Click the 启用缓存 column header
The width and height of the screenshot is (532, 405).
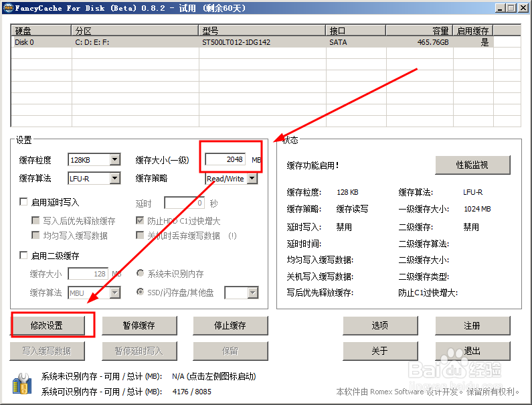[x=473, y=31]
